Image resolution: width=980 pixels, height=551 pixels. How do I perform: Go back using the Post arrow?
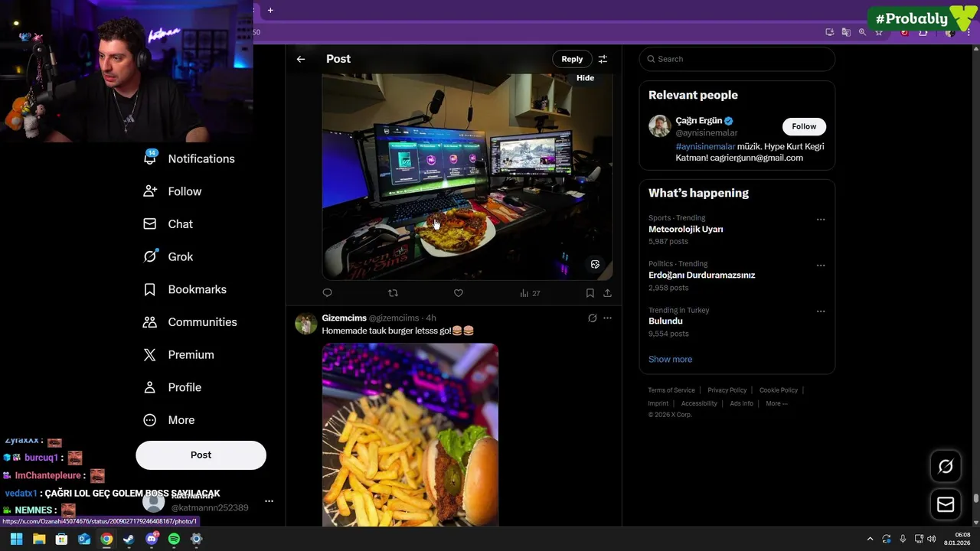[301, 59]
